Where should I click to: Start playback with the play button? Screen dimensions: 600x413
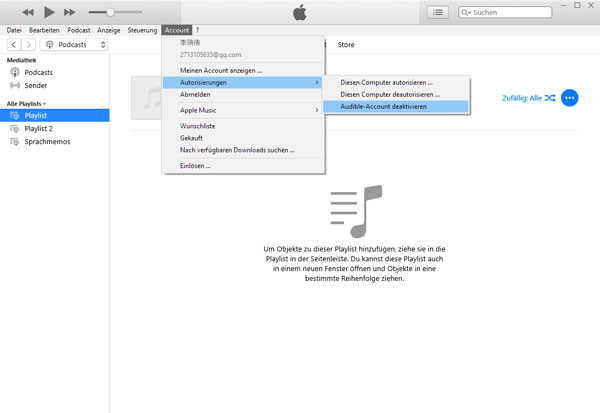[x=49, y=12]
